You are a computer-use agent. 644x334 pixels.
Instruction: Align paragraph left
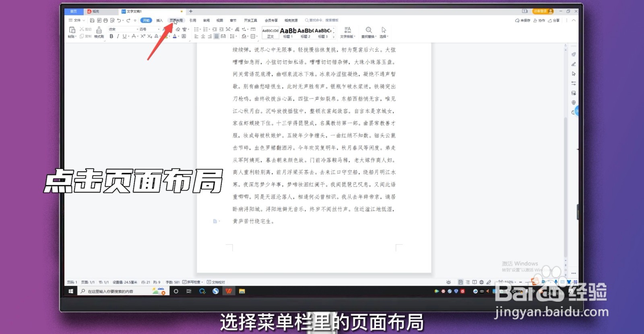(x=196, y=36)
